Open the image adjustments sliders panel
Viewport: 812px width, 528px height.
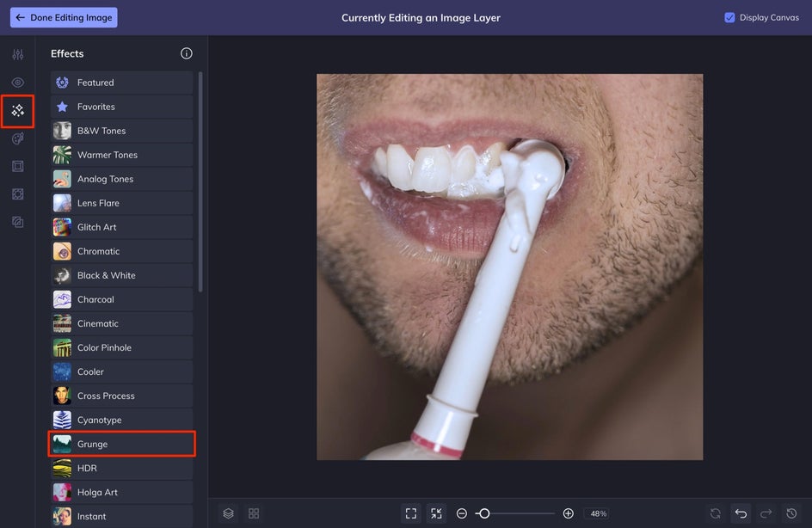[17, 54]
